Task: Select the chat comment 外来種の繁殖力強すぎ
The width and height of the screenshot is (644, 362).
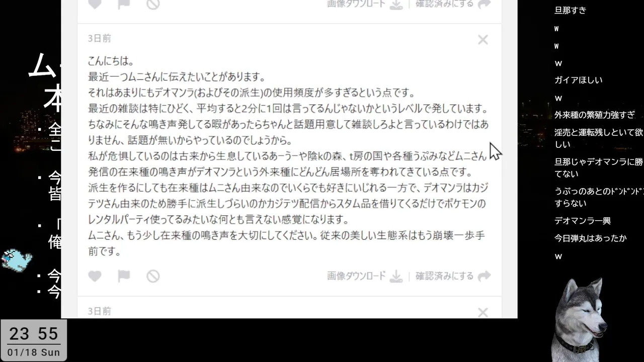Action: tap(595, 115)
